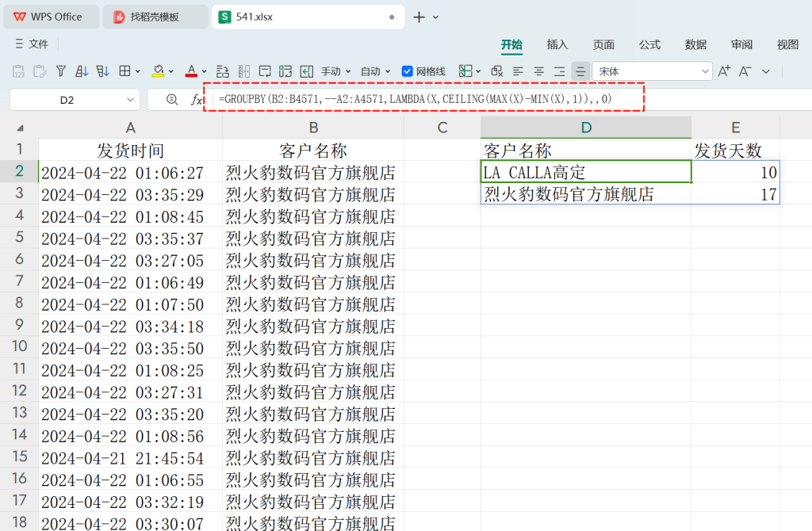Center align the text
The height and width of the screenshot is (531, 812).
pos(538,71)
